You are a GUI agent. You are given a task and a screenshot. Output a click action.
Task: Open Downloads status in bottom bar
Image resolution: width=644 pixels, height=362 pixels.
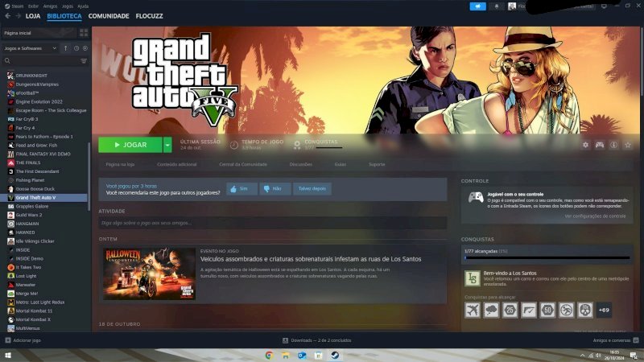pos(316,340)
